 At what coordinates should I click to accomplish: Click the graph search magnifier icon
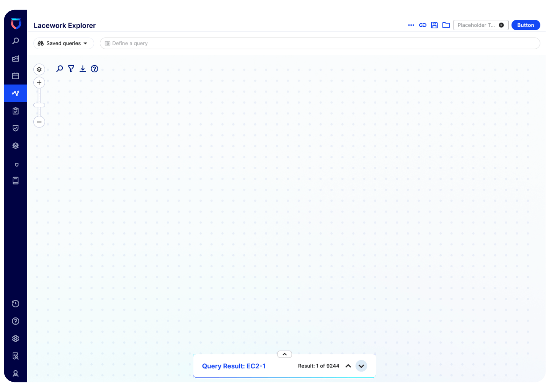(x=60, y=69)
